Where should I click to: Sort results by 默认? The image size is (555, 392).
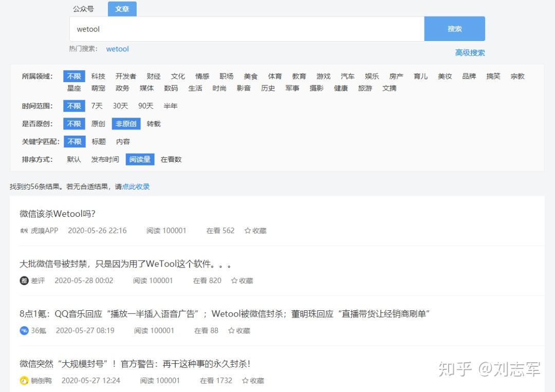pos(74,160)
